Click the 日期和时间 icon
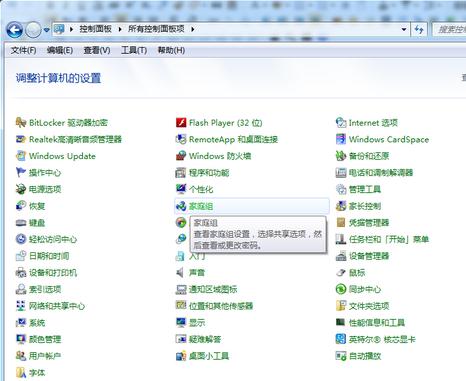466x381 pixels. pos(21,256)
